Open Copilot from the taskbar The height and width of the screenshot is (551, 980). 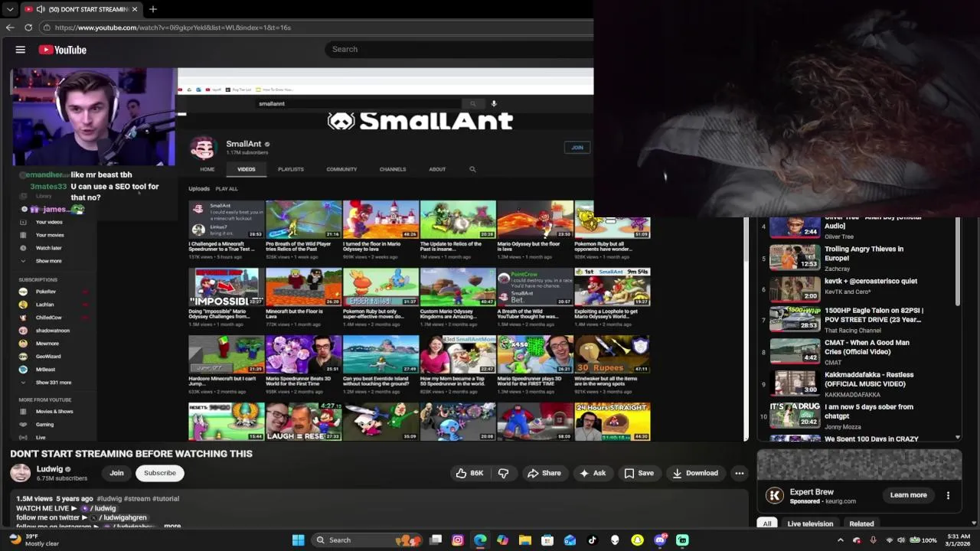(502, 540)
